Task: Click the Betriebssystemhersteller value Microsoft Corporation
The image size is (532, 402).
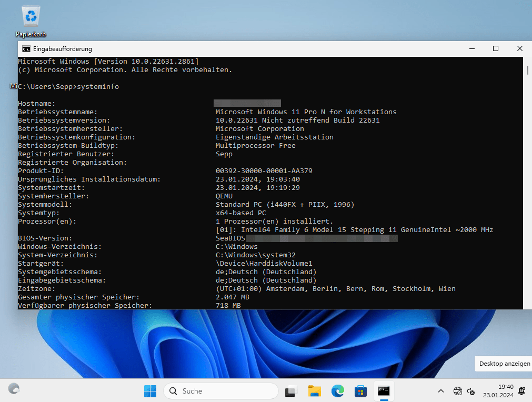Action: coord(260,129)
